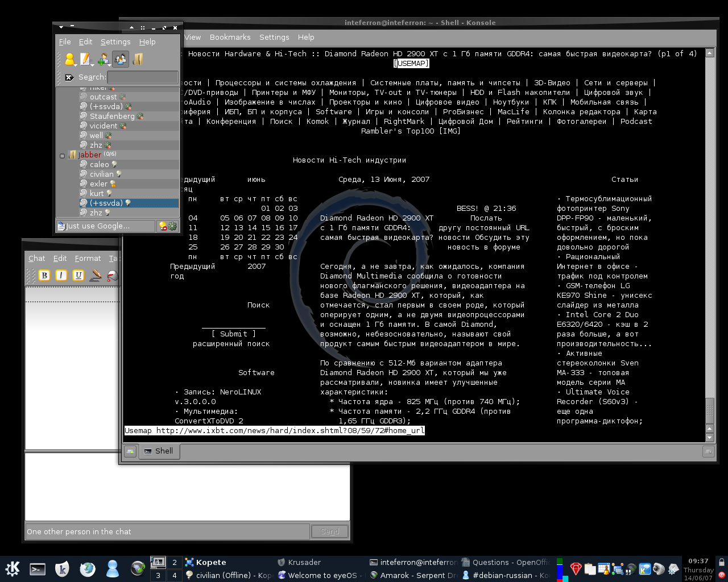Follow the [USEMAP] link in terminal browser
This screenshot has width=728, height=582.
(x=411, y=63)
